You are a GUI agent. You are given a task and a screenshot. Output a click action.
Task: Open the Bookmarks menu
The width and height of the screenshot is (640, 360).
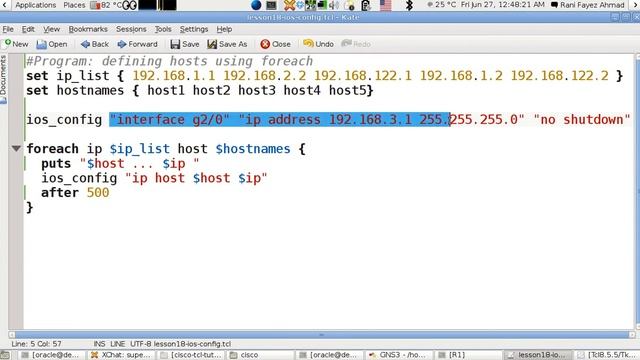[88, 29]
